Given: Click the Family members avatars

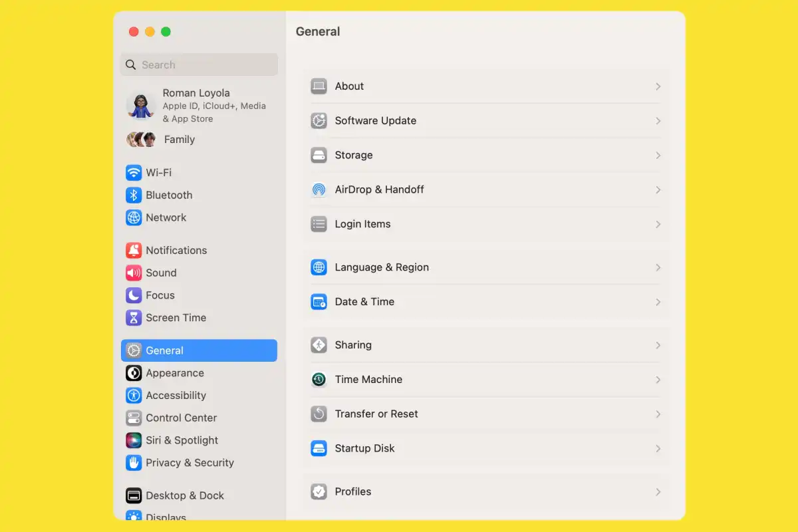Looking at the screenshot, I should point(141,140).
